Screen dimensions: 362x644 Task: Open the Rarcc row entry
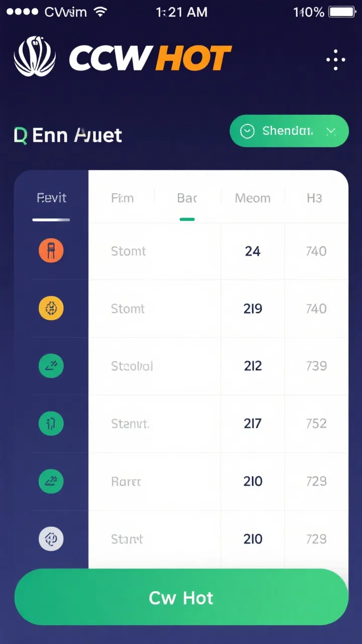126,481
